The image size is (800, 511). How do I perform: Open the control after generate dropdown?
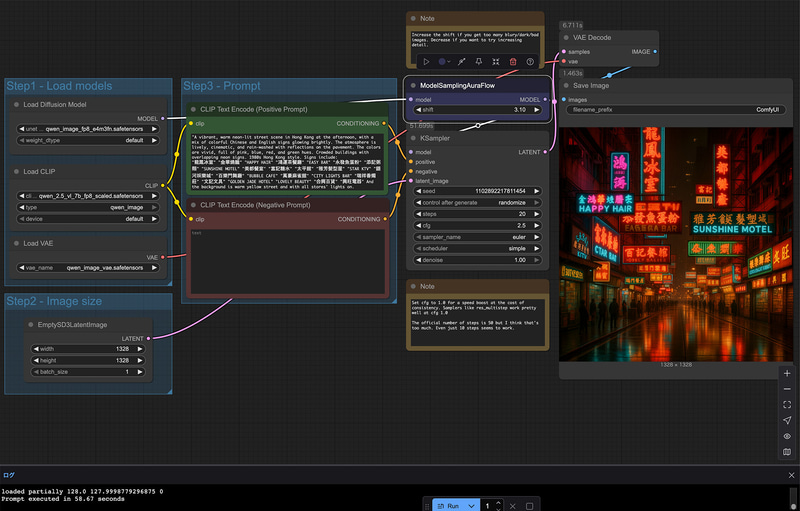(x=478, y=202)
